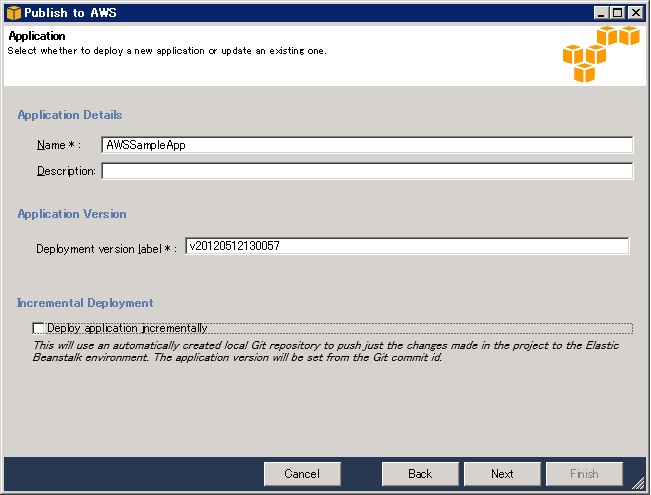
Task: Select the Deployment version label field
Action: pyautogui.click(x=407, y=246)
